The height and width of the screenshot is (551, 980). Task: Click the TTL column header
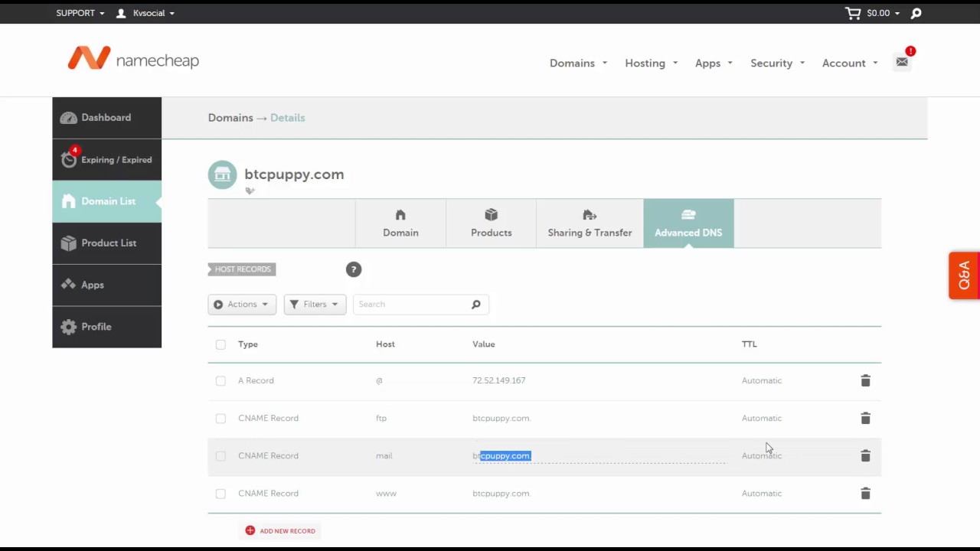tap(750, 344)
